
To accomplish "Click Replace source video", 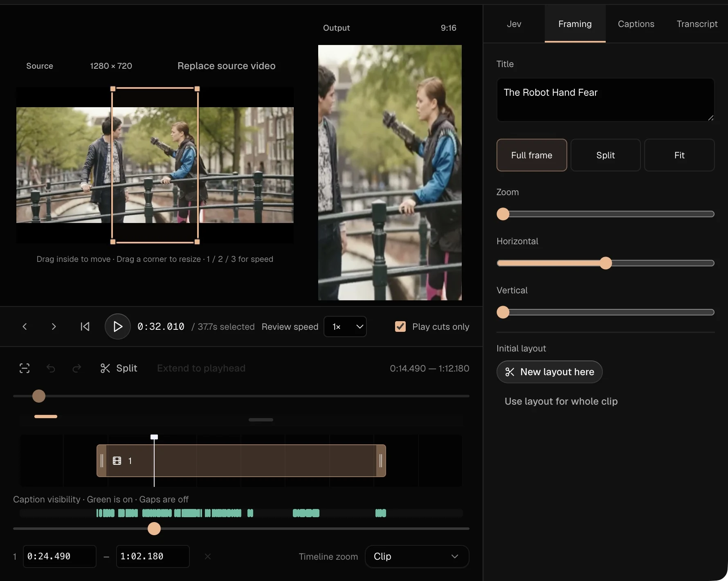I will pos(227,66).
